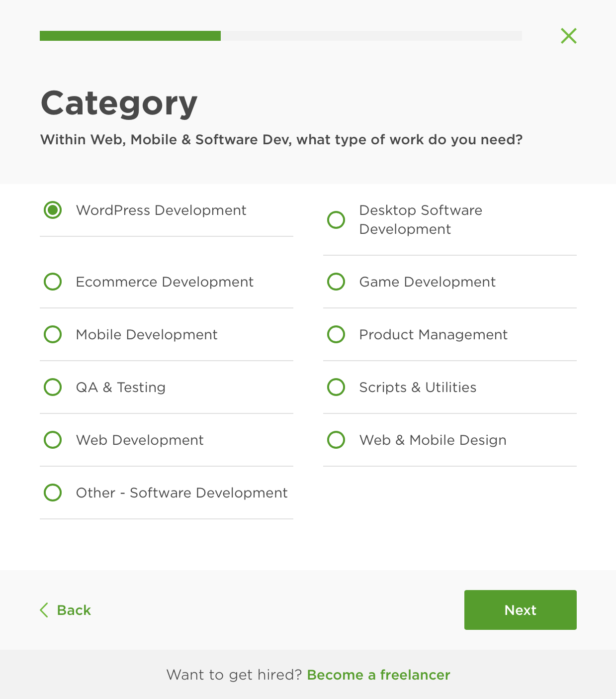Close the category dialog with X icon
The width and height of the screenshot is (616, 699).
click(568, 36)
